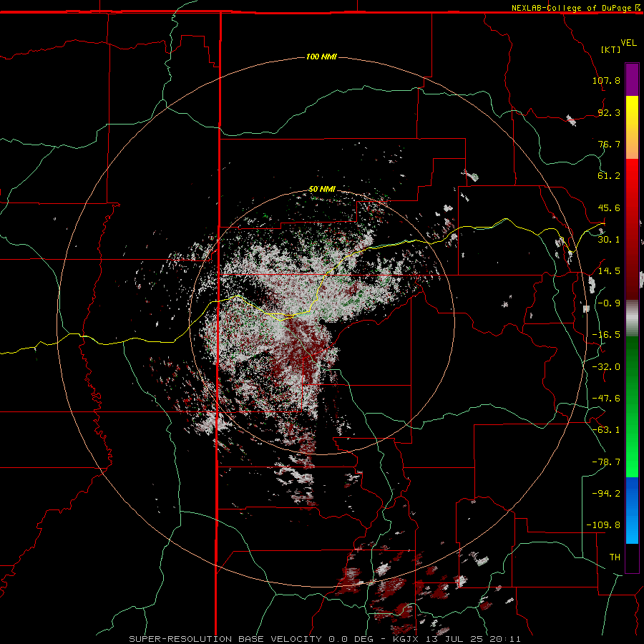Pick the yellow-orange segment of the velocity bar

[632, 128]
